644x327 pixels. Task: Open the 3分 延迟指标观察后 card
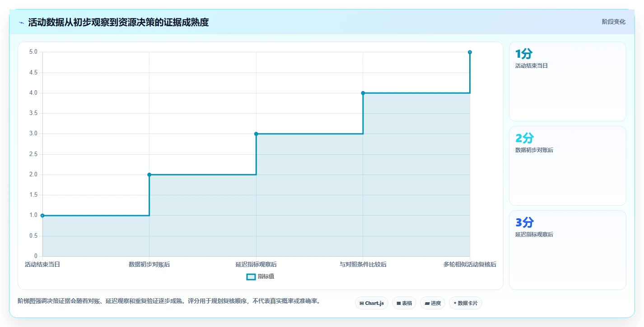pos(568,250)
